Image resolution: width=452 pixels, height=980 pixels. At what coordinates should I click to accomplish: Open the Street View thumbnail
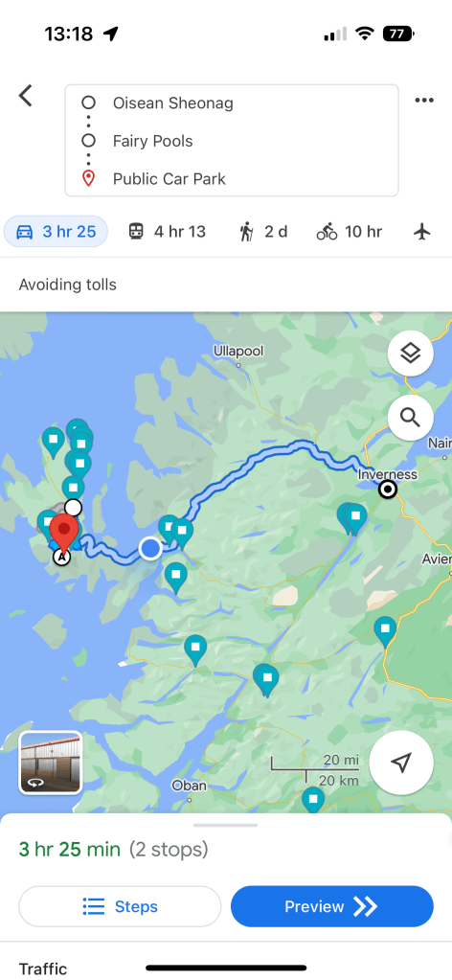(x=51, y=763)
